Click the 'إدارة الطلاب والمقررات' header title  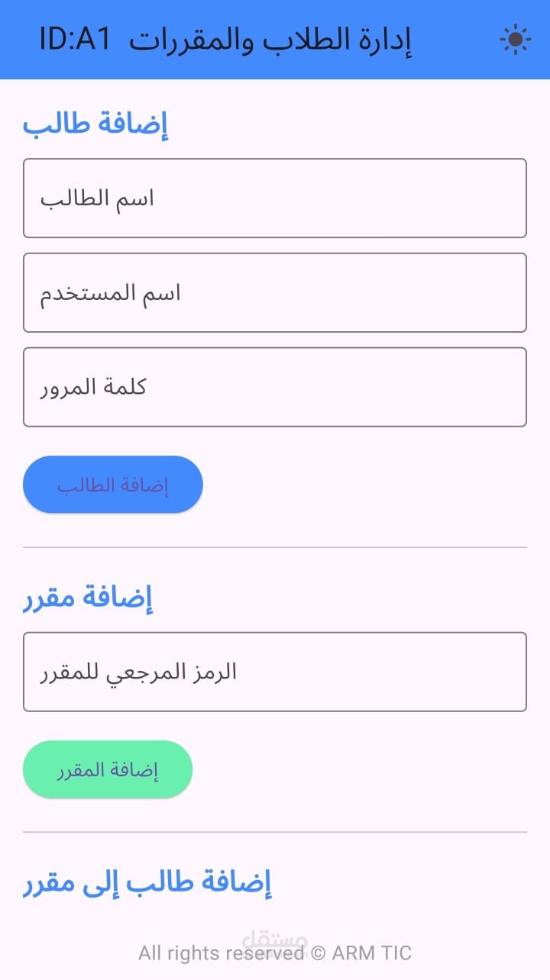[x=270, y=40]
